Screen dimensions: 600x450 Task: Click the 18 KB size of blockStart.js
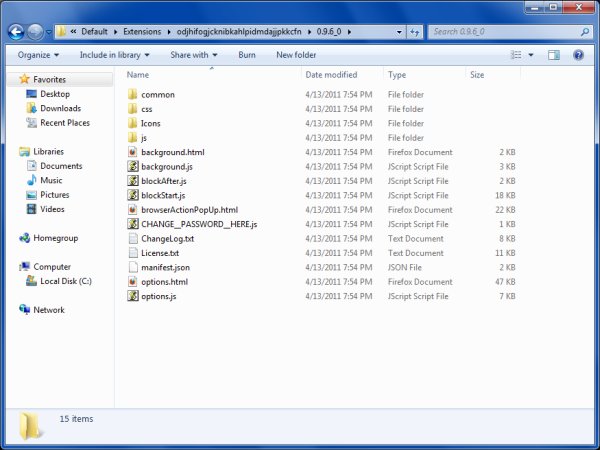[x=505, y=196]
